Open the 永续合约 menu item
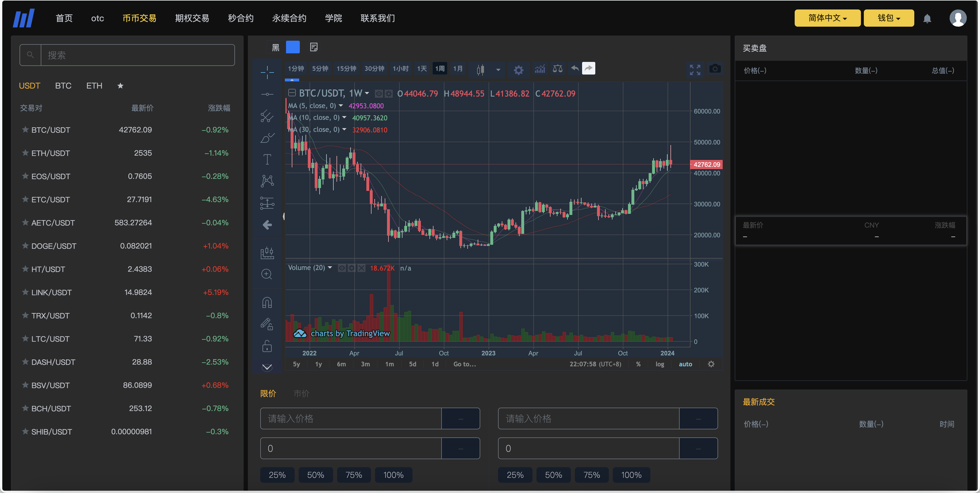 point(289,18)
